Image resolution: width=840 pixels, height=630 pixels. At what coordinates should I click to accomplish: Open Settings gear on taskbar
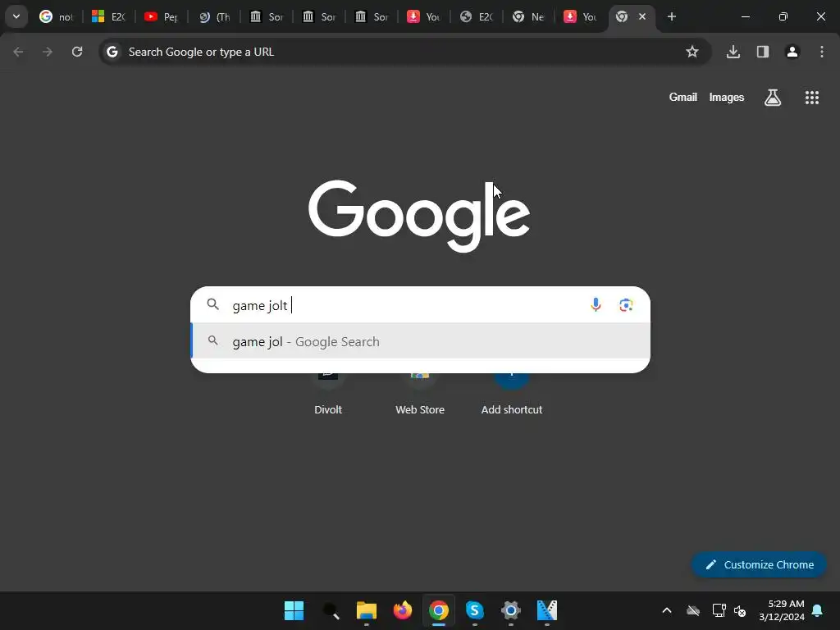pyautogui.click(x=511, y=610)
